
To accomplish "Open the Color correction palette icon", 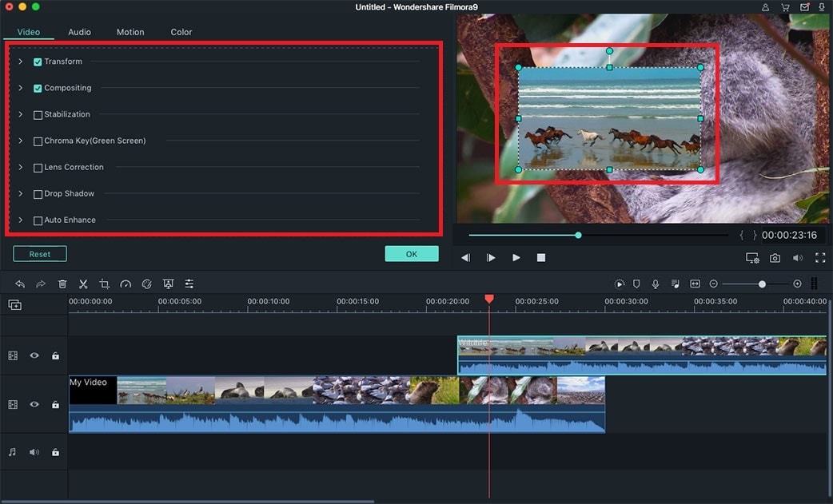I will pos(146,284).
